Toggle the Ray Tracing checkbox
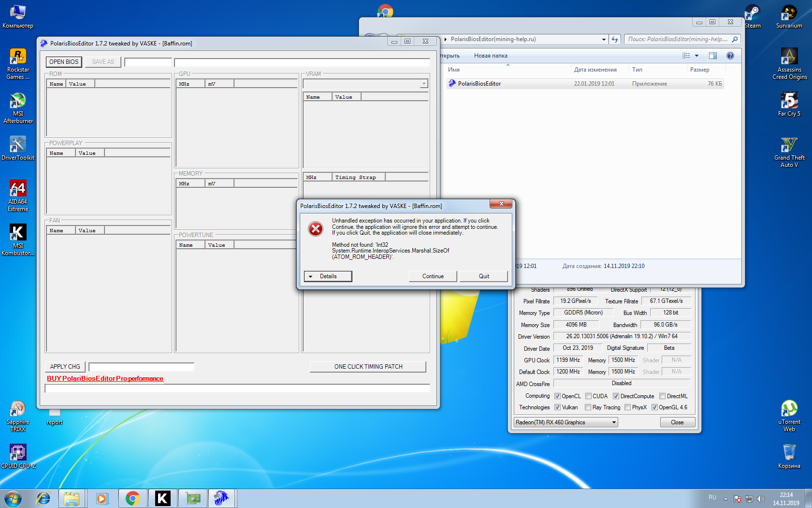This screenshot has width=812, height=508. [x=588, y=407]
